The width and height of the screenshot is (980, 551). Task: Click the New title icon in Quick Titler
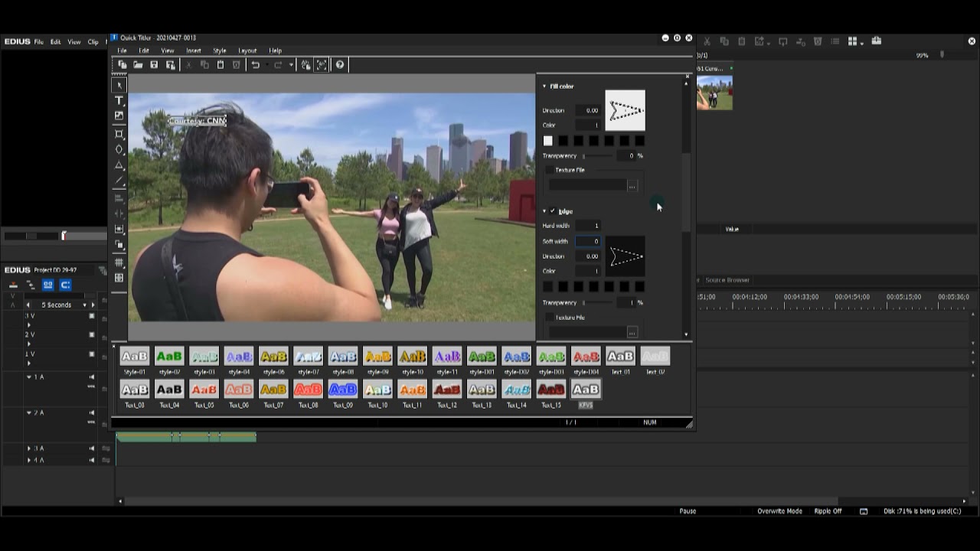122,65
